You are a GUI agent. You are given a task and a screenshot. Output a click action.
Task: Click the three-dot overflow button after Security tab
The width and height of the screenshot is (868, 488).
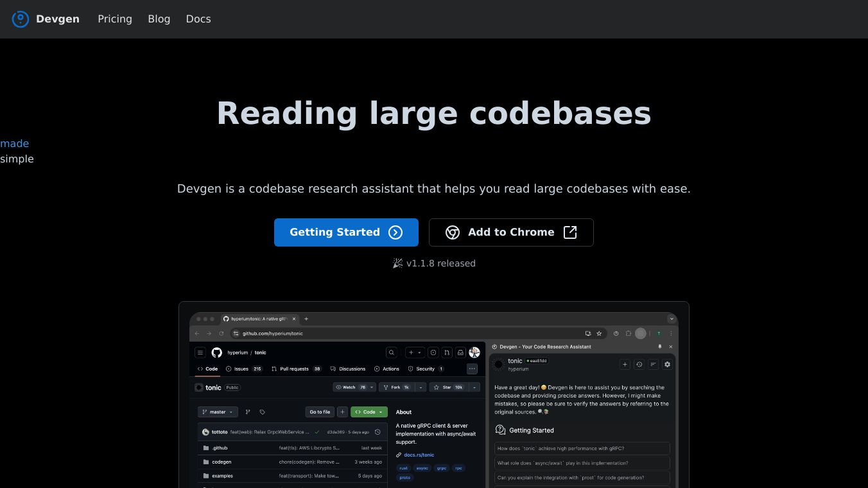473,369
